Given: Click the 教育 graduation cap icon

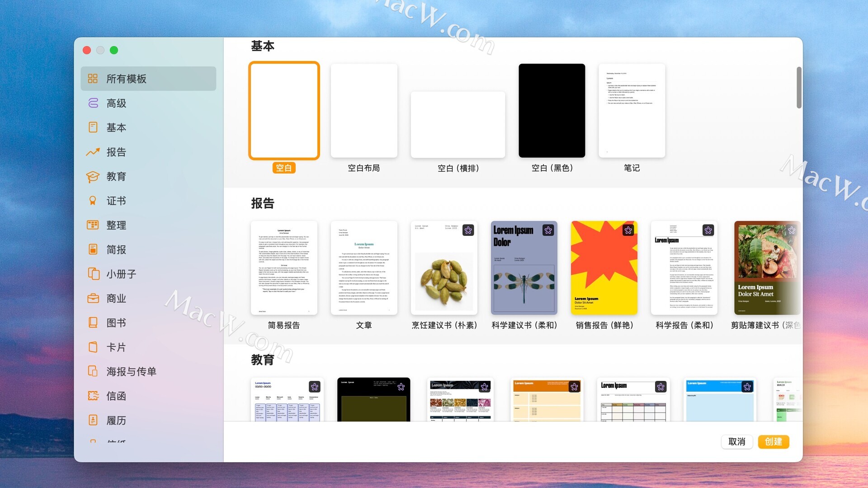Looking at the screenshot, I should (x=93, y=176).
